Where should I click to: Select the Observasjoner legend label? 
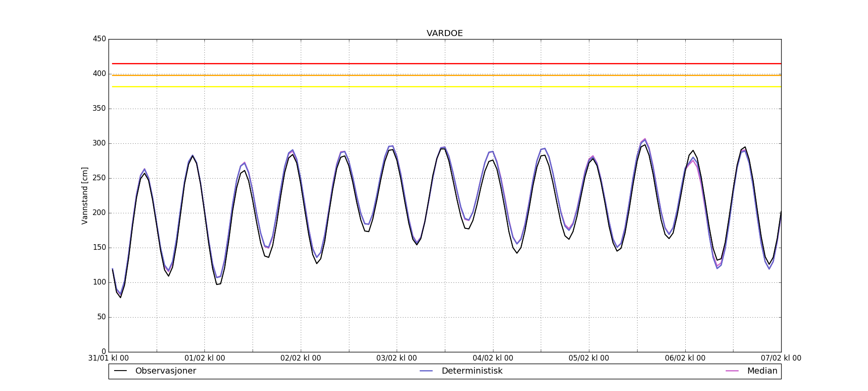[x=165, y=371]
